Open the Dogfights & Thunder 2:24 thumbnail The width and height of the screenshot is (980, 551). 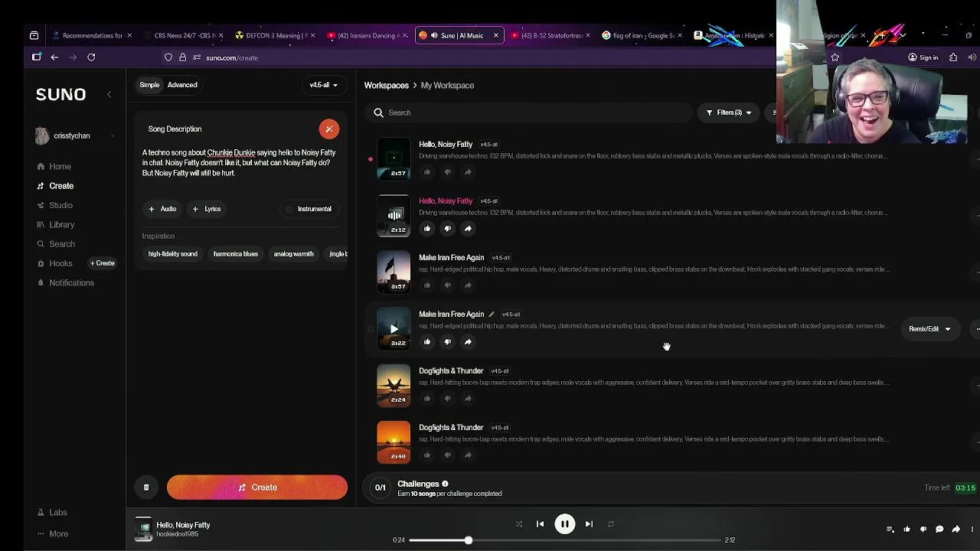pyautogui.click(x=394, y=386)
